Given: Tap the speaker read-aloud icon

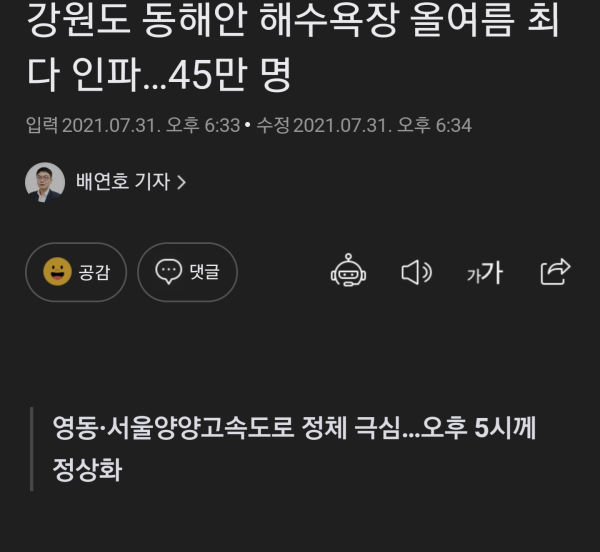Looking at the screenshot, I should 416,272.
